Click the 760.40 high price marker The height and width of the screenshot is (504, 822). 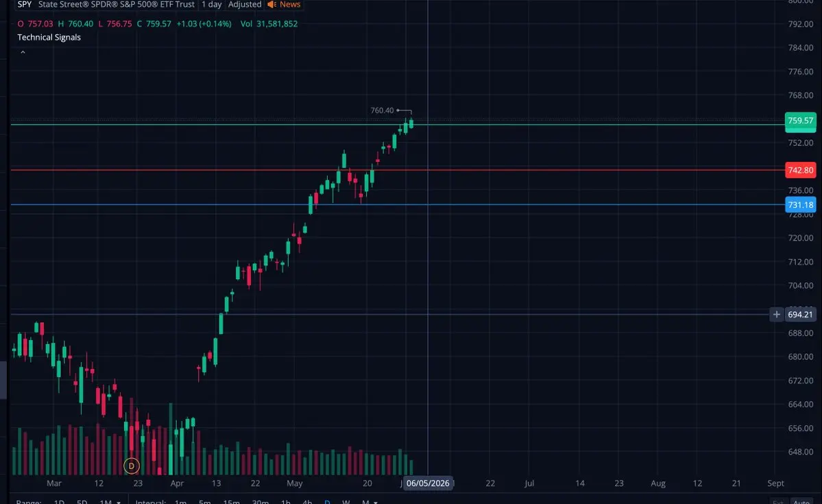click(x=382, y=110)
